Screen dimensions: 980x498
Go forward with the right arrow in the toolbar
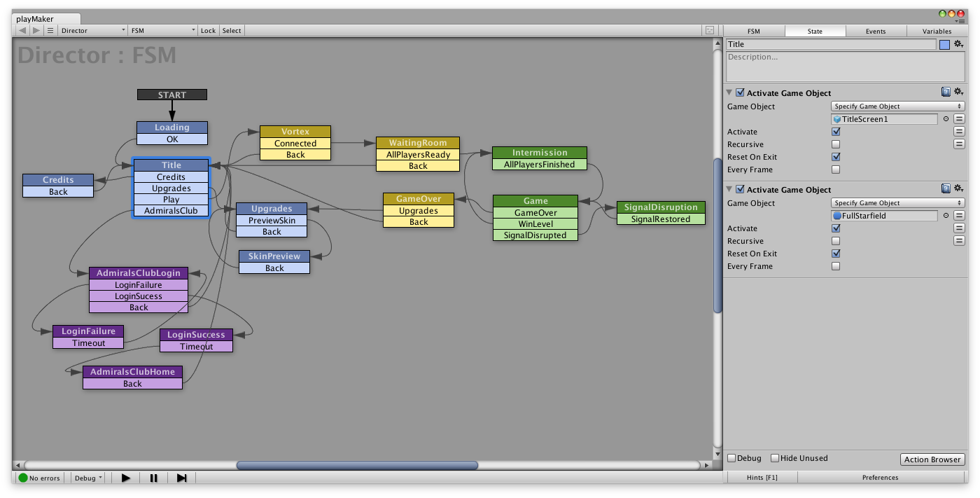point(36,31)
